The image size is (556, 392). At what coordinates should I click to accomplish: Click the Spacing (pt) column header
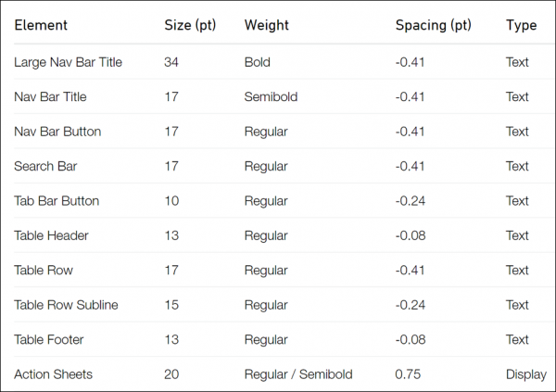pyautogui.click(x=433, y=26)
